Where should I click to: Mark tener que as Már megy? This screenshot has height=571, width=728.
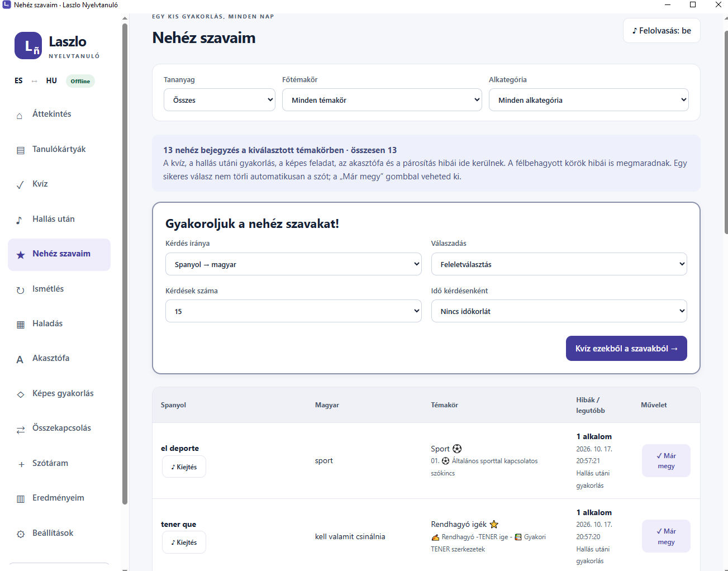pyautogui.click(x=666, y=536)
